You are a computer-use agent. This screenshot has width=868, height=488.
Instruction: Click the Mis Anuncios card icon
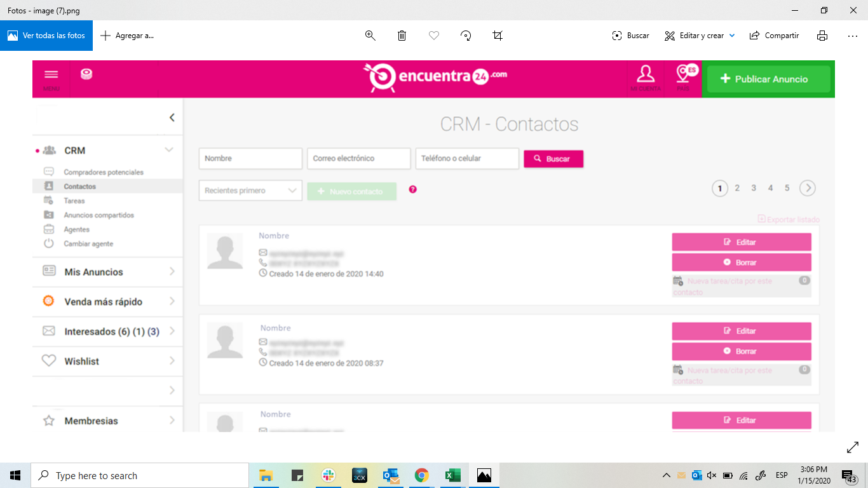point(49,271)
